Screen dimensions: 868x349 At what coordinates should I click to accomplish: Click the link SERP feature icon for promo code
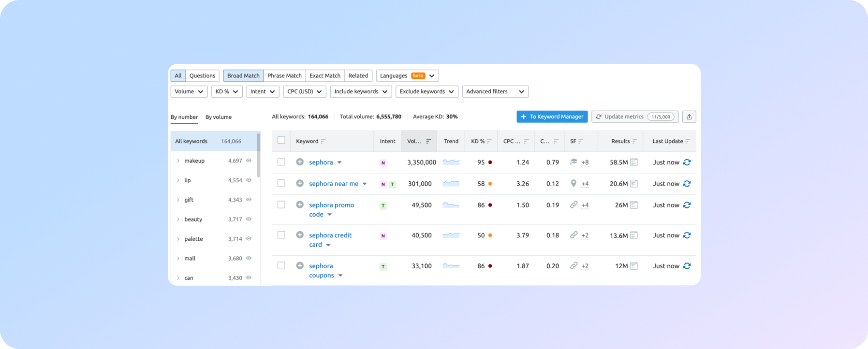[574, 204]
